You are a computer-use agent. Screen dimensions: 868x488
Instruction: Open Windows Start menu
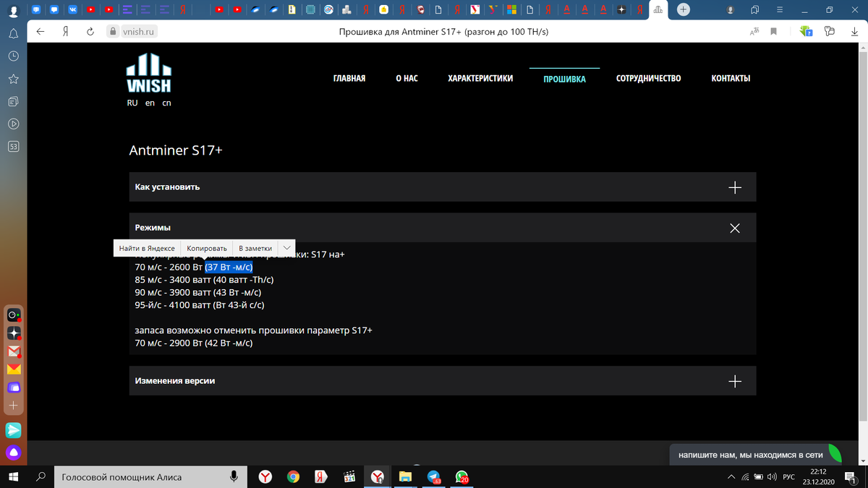pos(13,476)
